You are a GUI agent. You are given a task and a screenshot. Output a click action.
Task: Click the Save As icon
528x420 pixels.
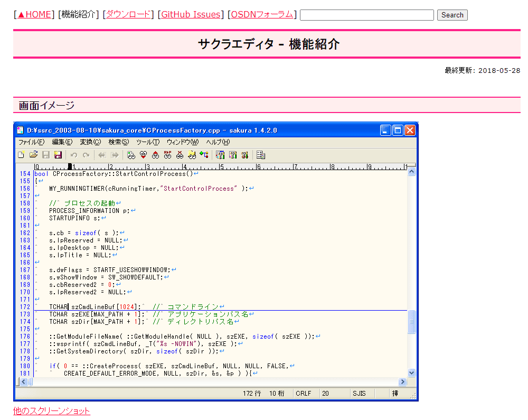pos(58,155)
